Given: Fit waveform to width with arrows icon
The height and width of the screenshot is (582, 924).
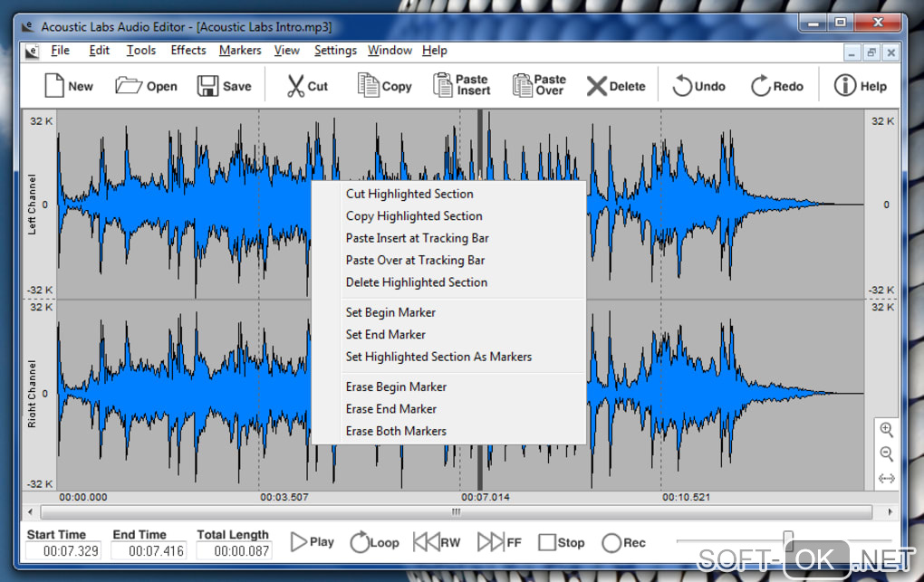Looking at the screenshot, I should pos(886,478).
